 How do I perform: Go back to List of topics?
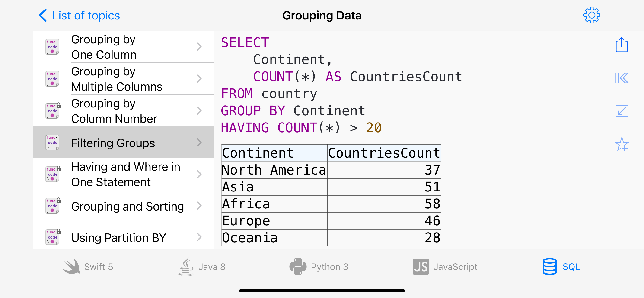click(x=86, y=16)
